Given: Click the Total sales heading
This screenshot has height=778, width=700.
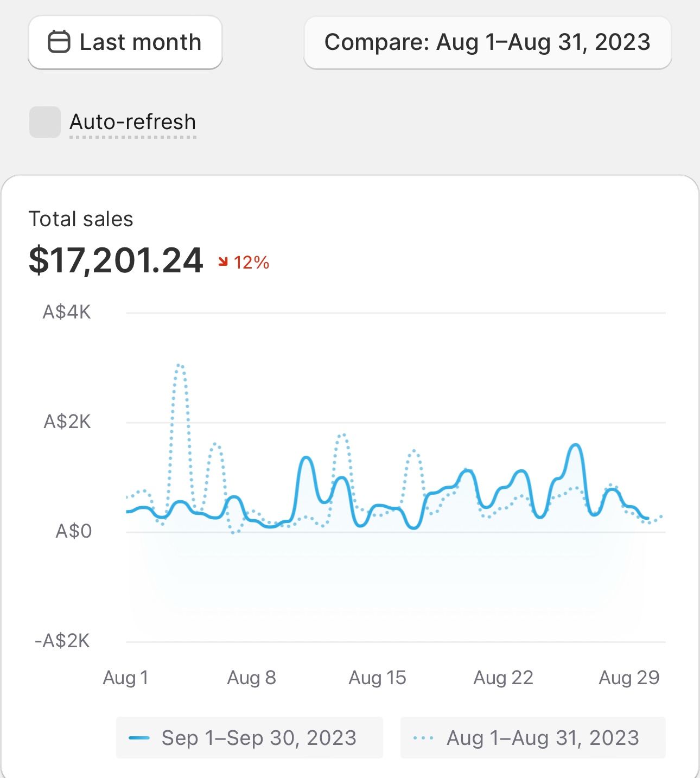Looking at the screenshot, I should [x=81, y=219].
